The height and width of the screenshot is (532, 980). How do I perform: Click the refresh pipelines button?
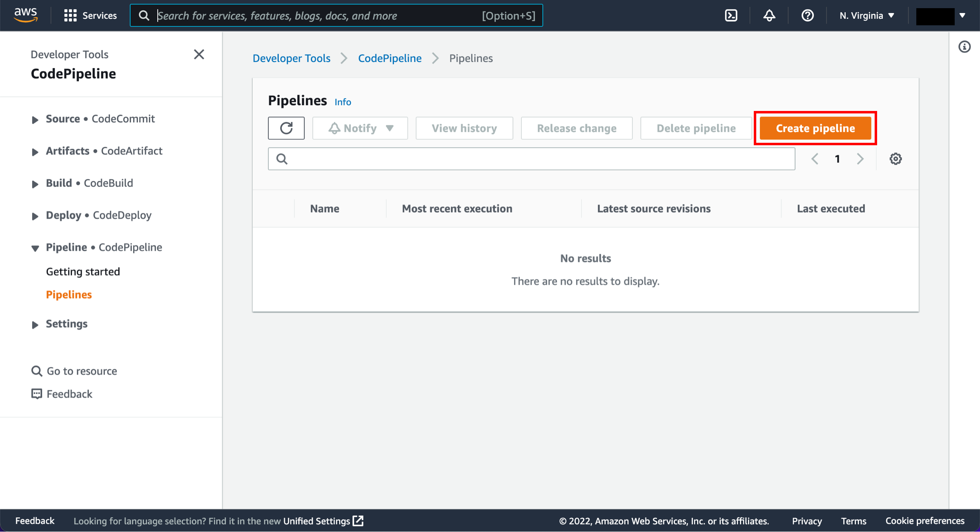coord(286,128)
